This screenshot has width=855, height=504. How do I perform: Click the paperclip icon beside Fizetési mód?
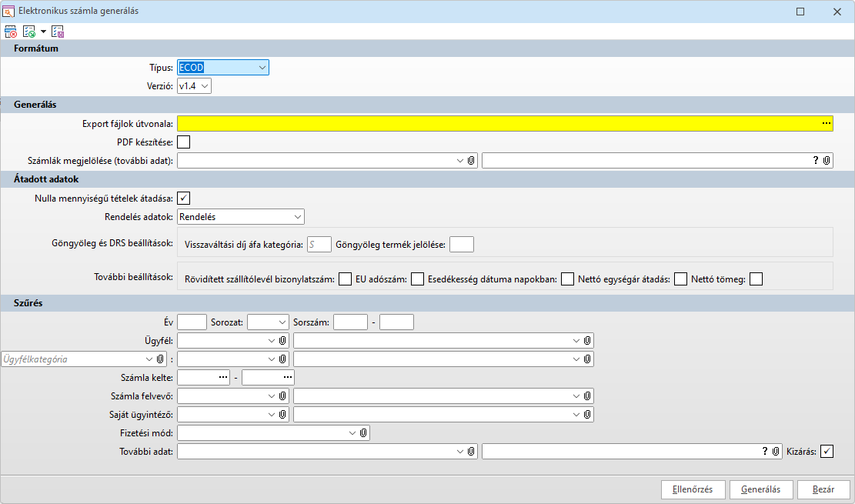click(x=363, y=433)
